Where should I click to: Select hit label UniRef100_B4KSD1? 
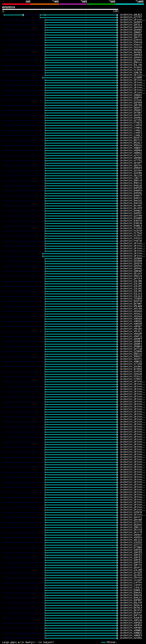coord(131,201)
